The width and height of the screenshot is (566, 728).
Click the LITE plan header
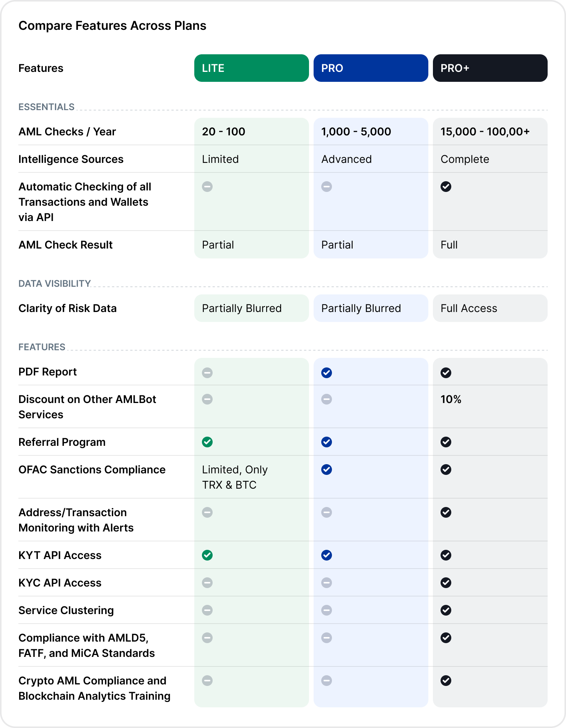[251, 68]
